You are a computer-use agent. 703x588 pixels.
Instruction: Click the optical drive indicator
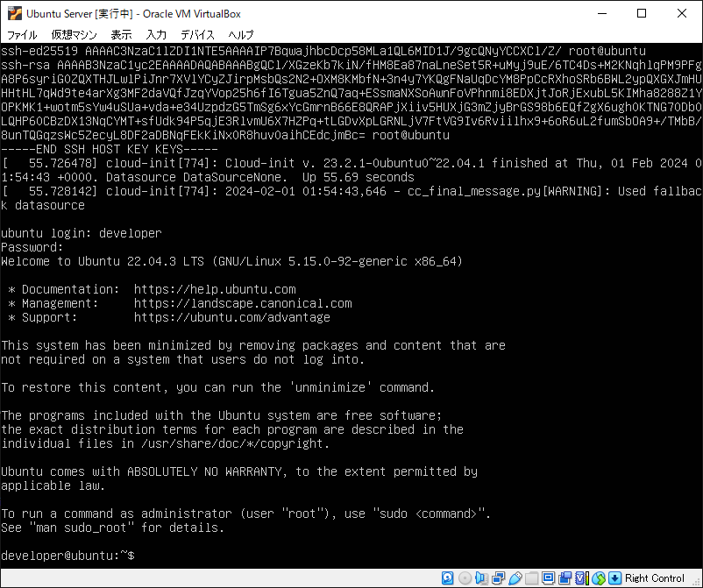click(x=465, y=578)
